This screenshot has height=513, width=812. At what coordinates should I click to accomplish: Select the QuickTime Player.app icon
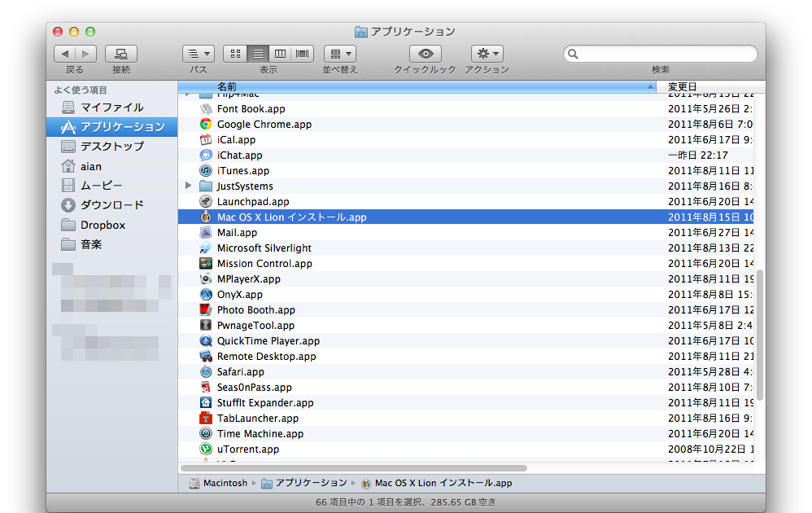(x=206, y=340)
